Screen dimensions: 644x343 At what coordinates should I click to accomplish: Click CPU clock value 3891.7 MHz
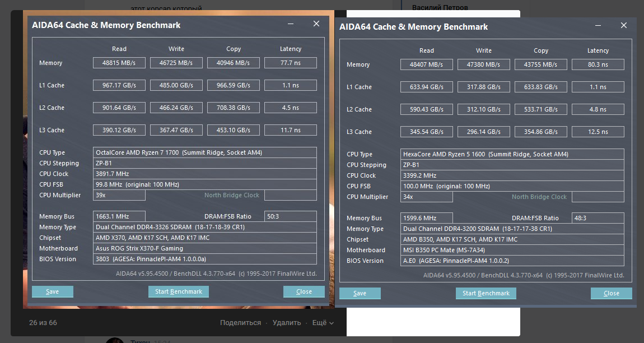click(x=205, y=174)
